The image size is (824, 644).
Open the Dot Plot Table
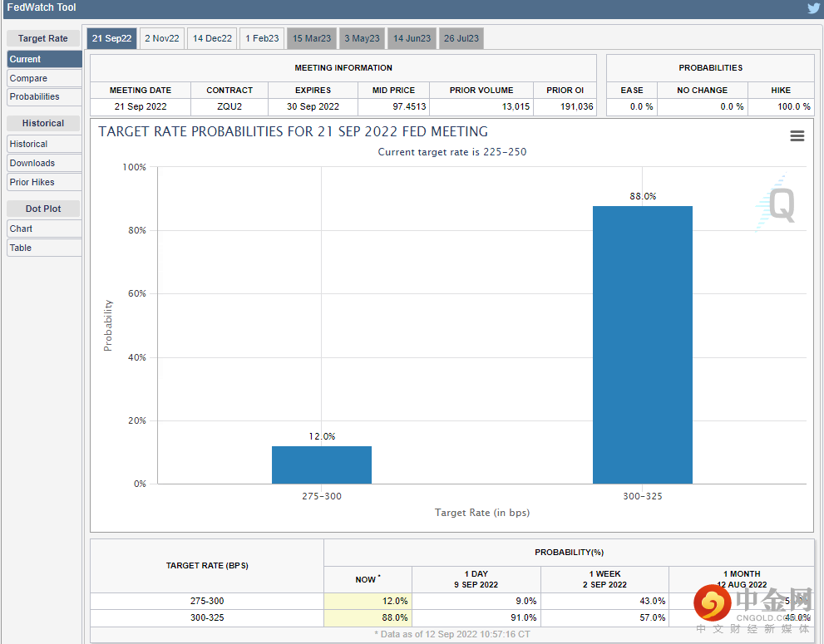coord(44,248)
